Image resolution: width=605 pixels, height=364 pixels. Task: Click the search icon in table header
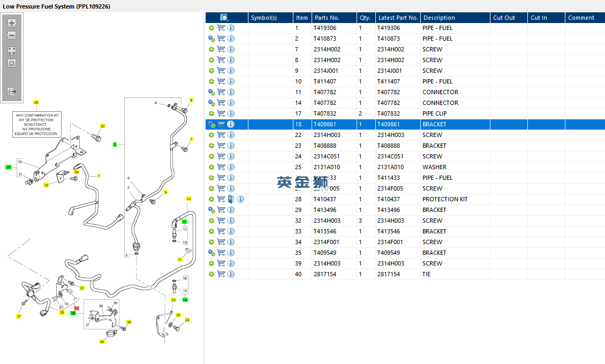pyautogui.click(x=224, y=17)
